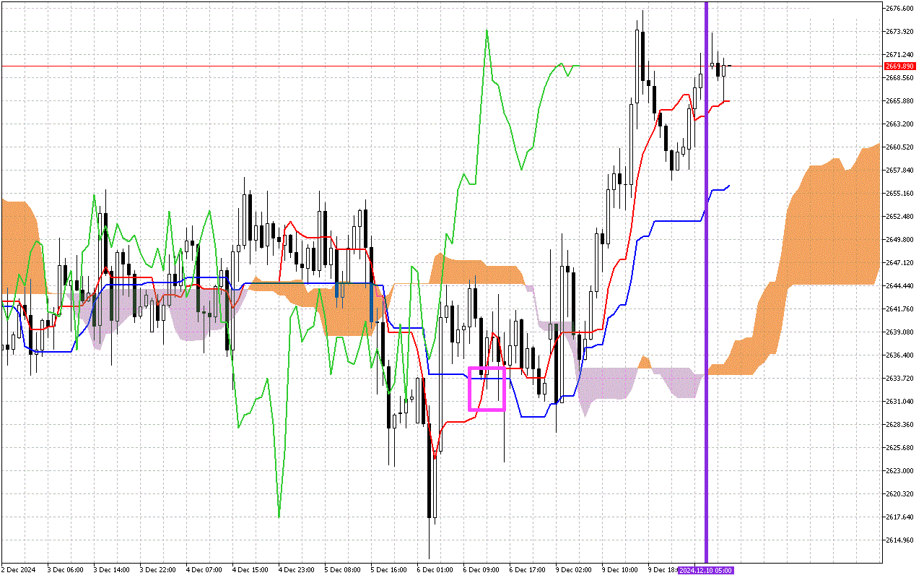
Task: Select the 5 Dec 08:00 time label
Action: [x=342, y=570]
